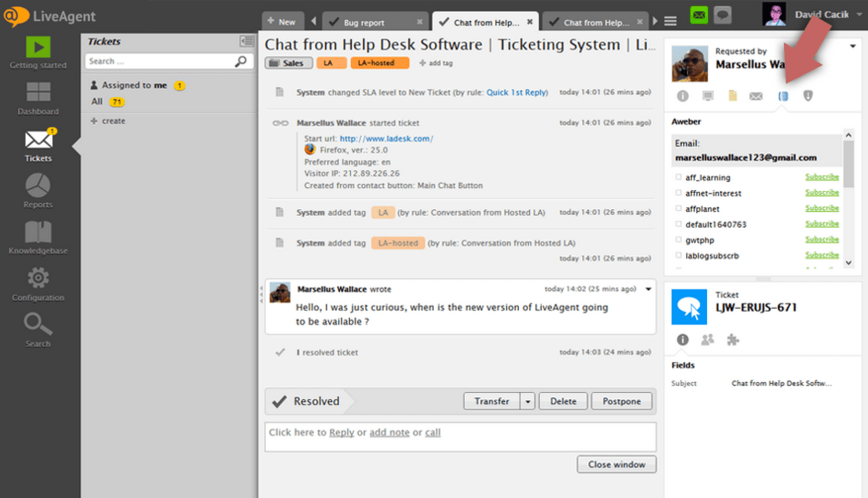Check the aff_learning checkbox
Screen dimensions: 868x498
679,177
